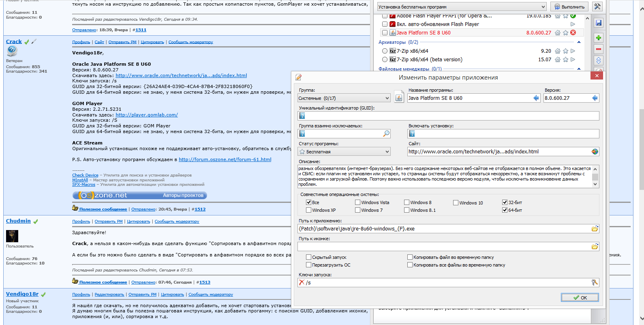Image resolution: width=644 pixels, height=325 pixels.
Task: Click the folder icon in Путь к приложению
Action: pyautogui.click(x=595, y=229)
